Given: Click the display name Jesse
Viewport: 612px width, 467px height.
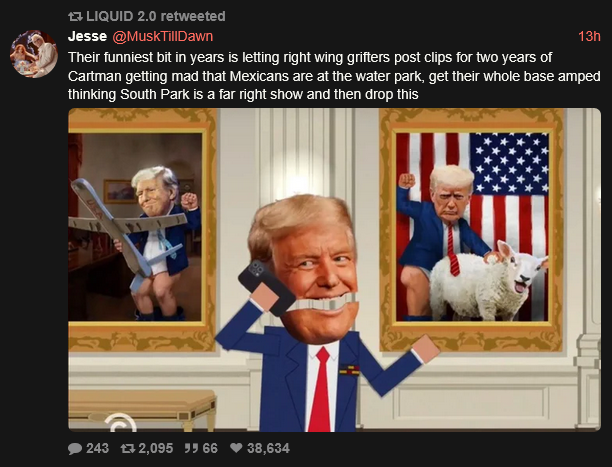Looking at the screenshot, I should [x=87, y=36].
